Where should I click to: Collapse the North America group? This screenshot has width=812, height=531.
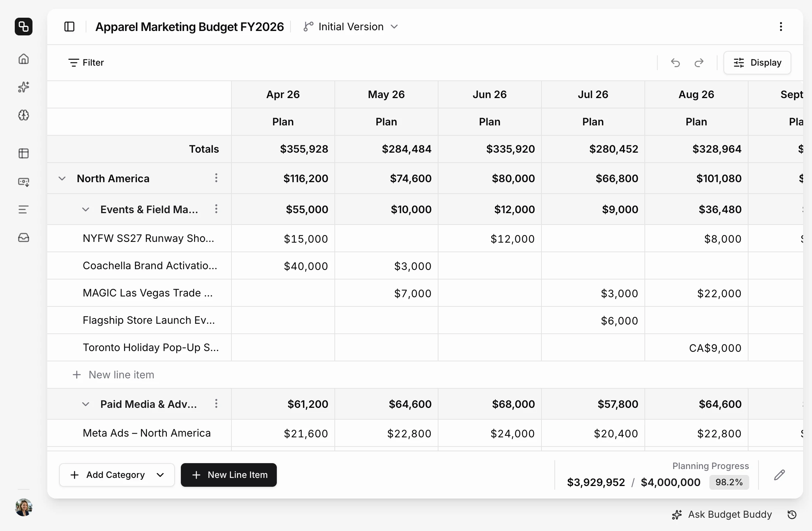click(x=62, y=178)
